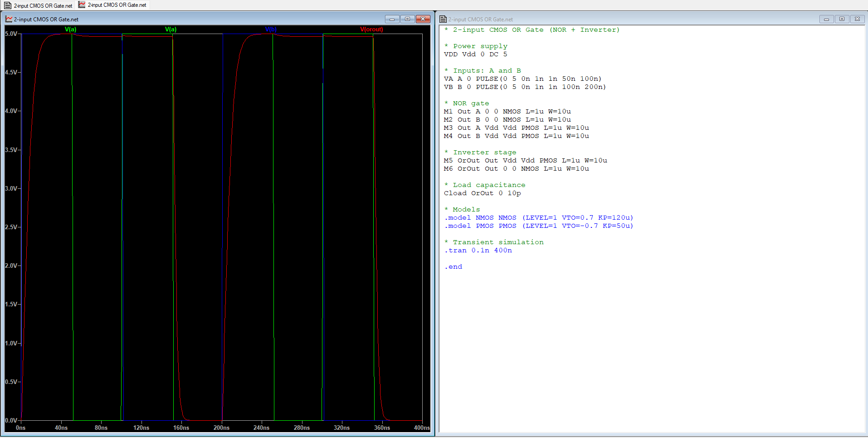Click the '* NOR gate' comment line

pos(467,103)
